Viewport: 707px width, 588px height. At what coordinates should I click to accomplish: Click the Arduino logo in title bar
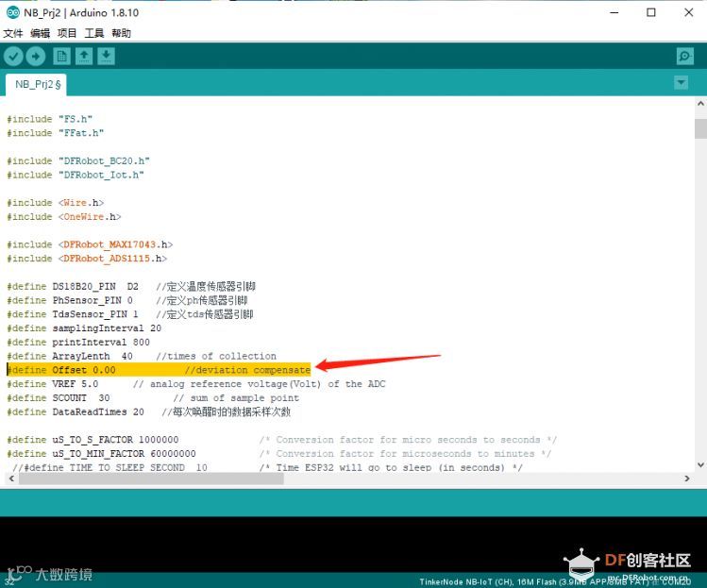tap(12, 12)
